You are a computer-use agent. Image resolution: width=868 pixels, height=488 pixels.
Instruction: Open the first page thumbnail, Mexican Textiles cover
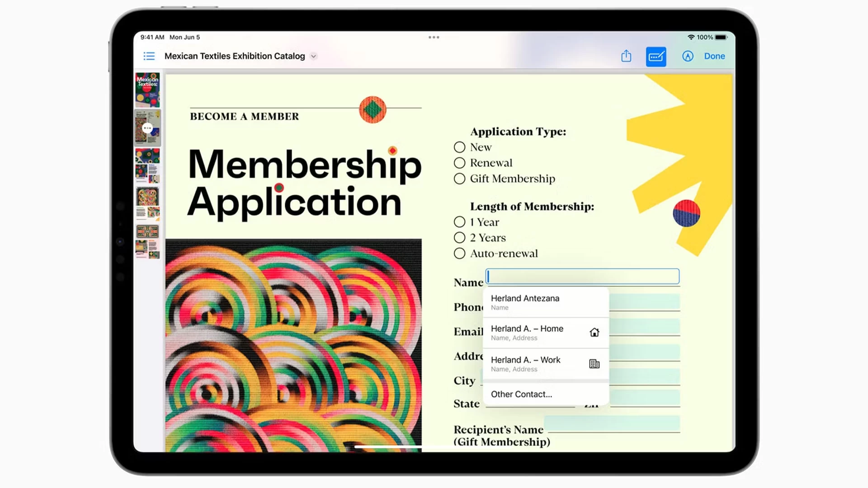(x=147, y=90)
